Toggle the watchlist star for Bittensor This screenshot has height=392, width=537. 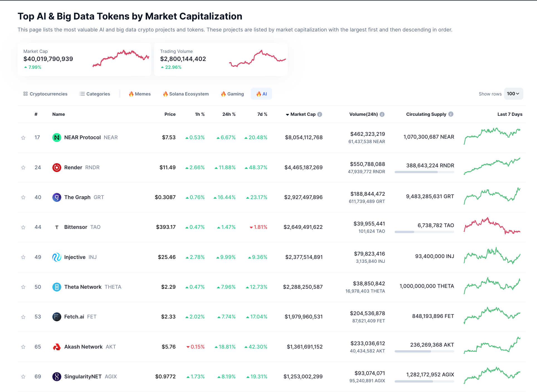click(23, 227)
